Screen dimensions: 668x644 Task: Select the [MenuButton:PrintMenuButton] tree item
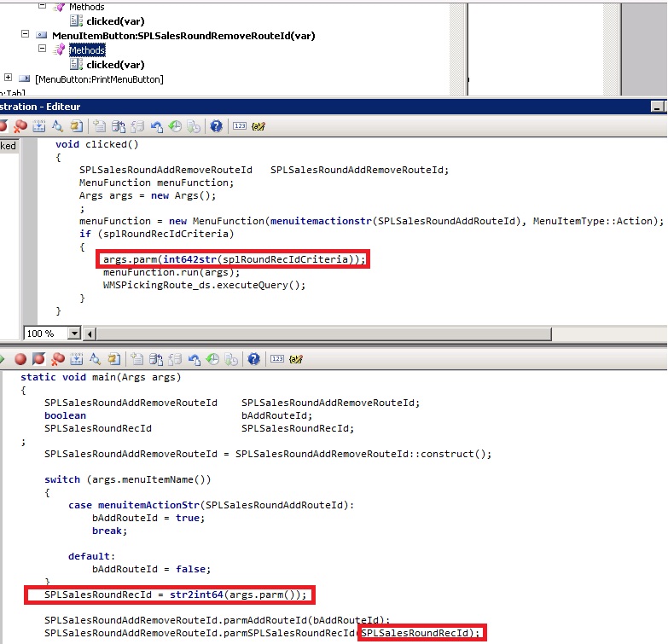(99, 79)
